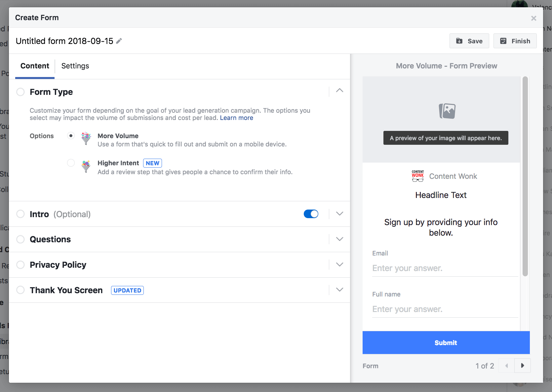Image resolution: width=552 pixels, height=392 pixels.
Task: Select the More Volume radio option
Action: pos(71,136)
